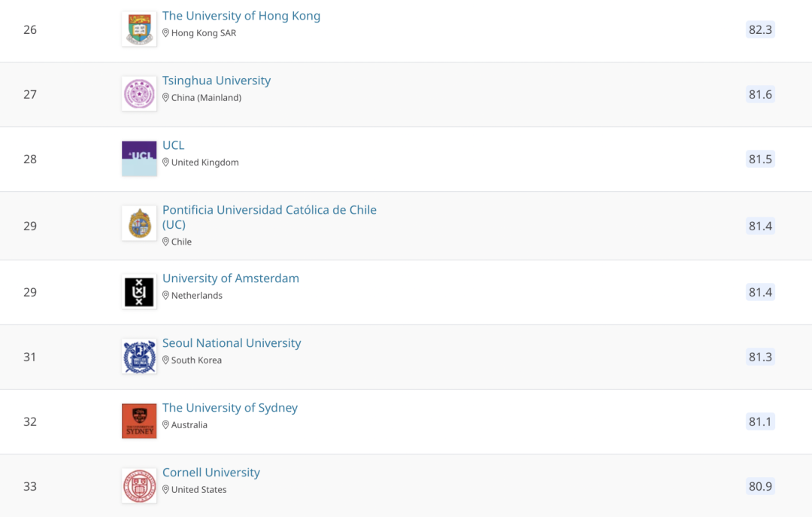Click the 82.3 score badge
Viewport: 812px width, 517px height.
(x=760, y=30)
